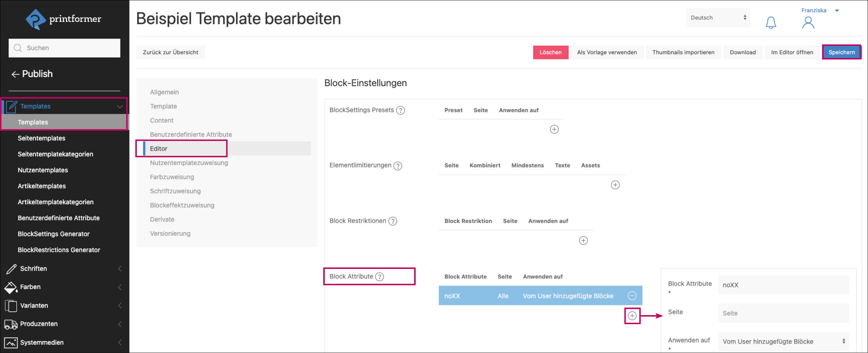Add a new BlockSettings Preset row
The image size is (868, 353).
[554, 129]
